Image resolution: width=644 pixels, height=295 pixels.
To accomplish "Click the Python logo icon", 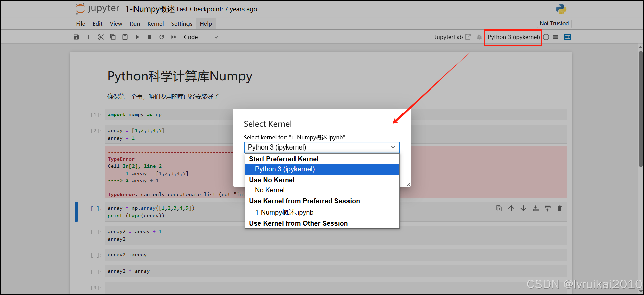I will [561, 9].
